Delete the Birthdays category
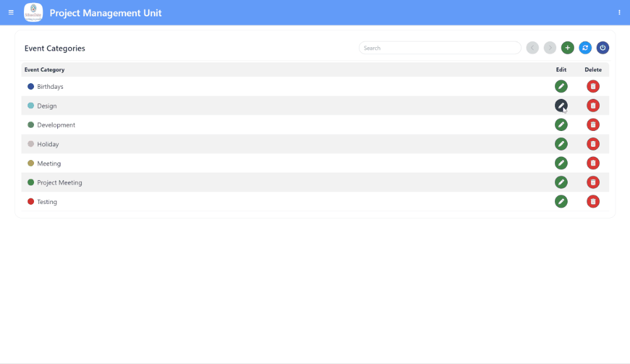Viewport: 630px width, 364px height. point(593,86)
